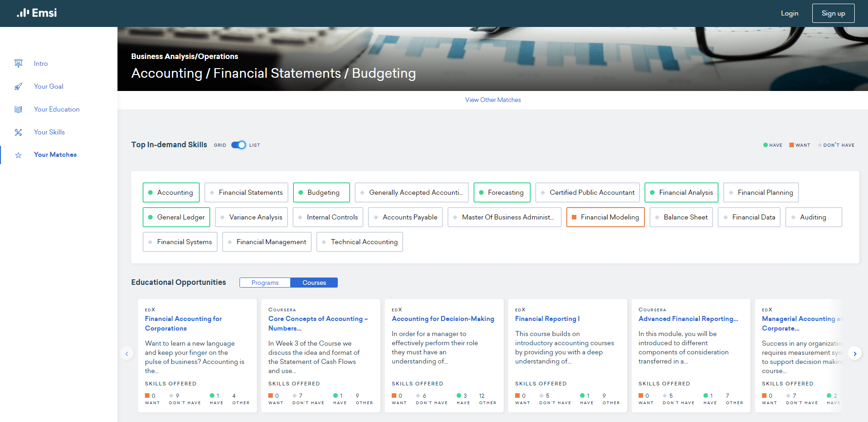Open Financial Accounting for Corporations course

point(183,323)
